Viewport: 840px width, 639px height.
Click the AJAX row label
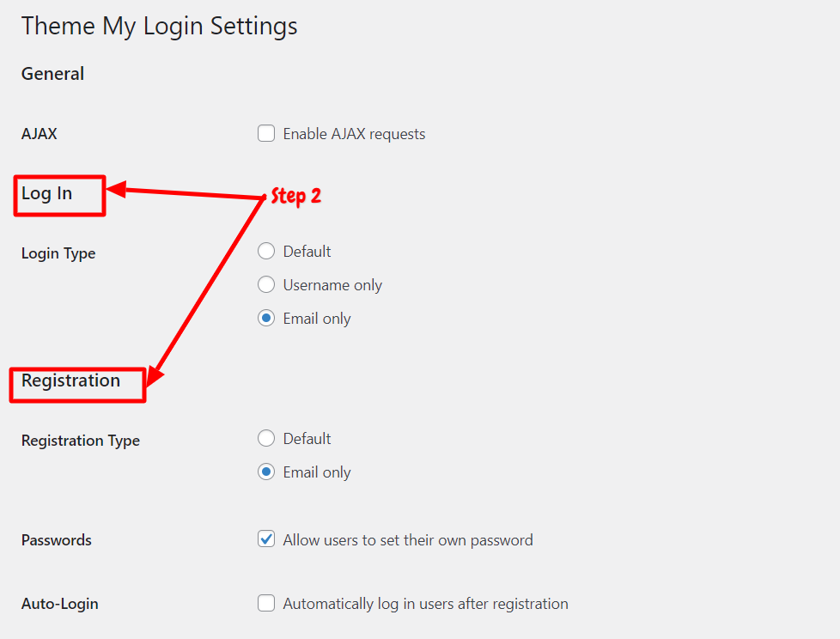(x=40, y=133)
